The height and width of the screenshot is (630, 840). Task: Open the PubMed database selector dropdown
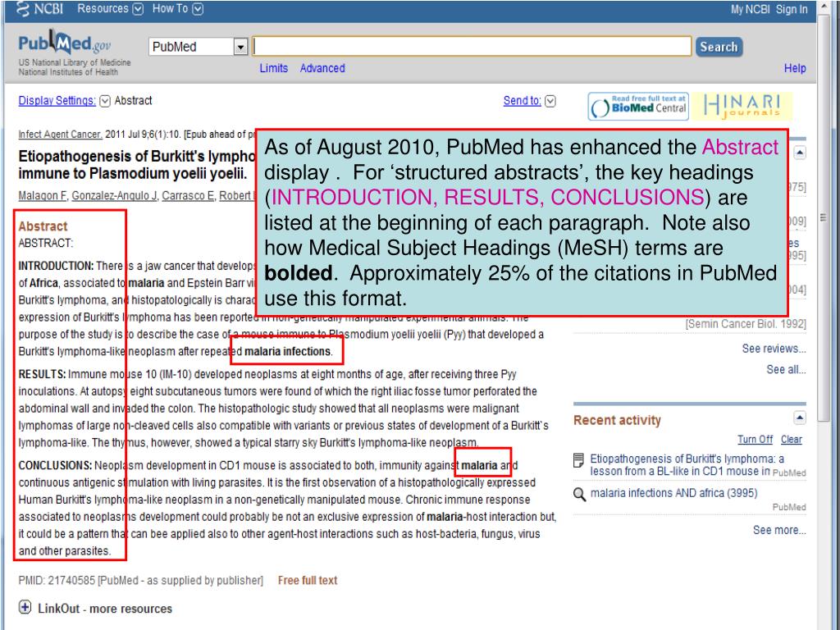198,47
